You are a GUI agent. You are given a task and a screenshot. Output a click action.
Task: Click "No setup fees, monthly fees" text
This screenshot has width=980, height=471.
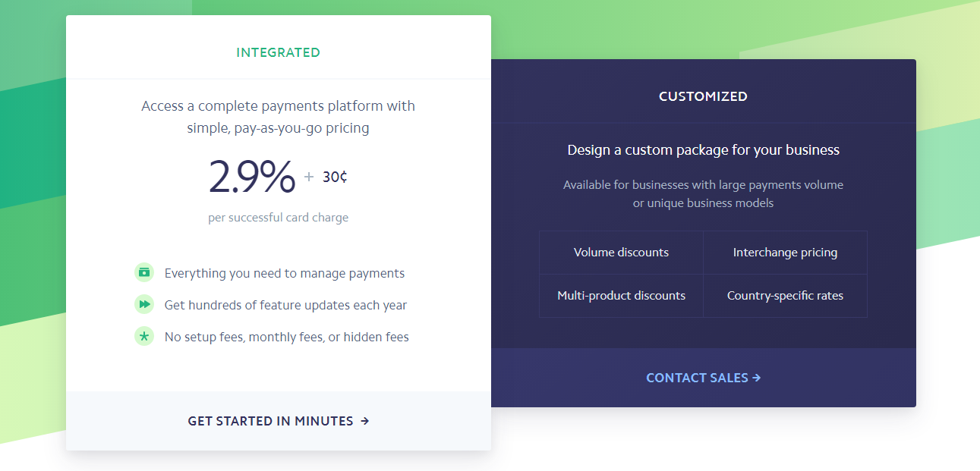(x=286, y=337)
